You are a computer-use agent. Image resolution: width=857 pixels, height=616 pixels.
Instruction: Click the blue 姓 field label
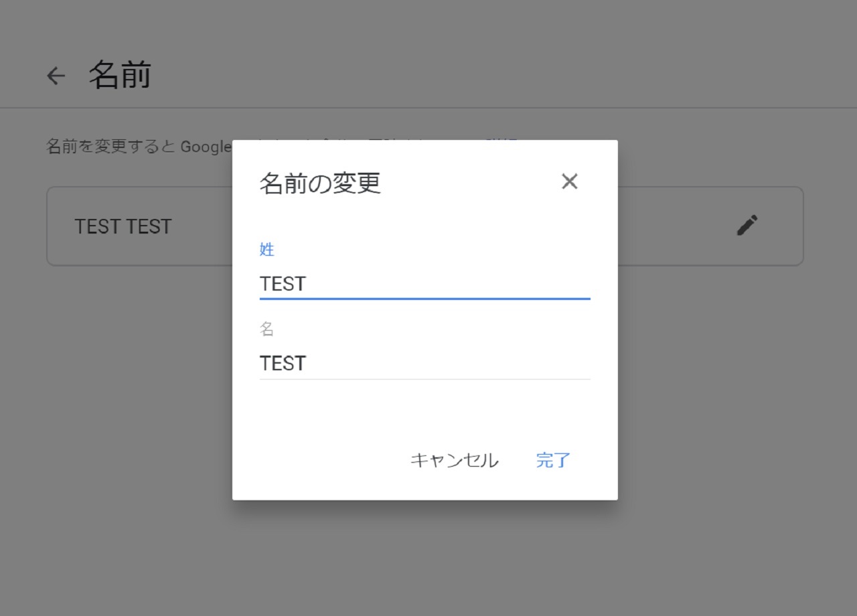267,250
